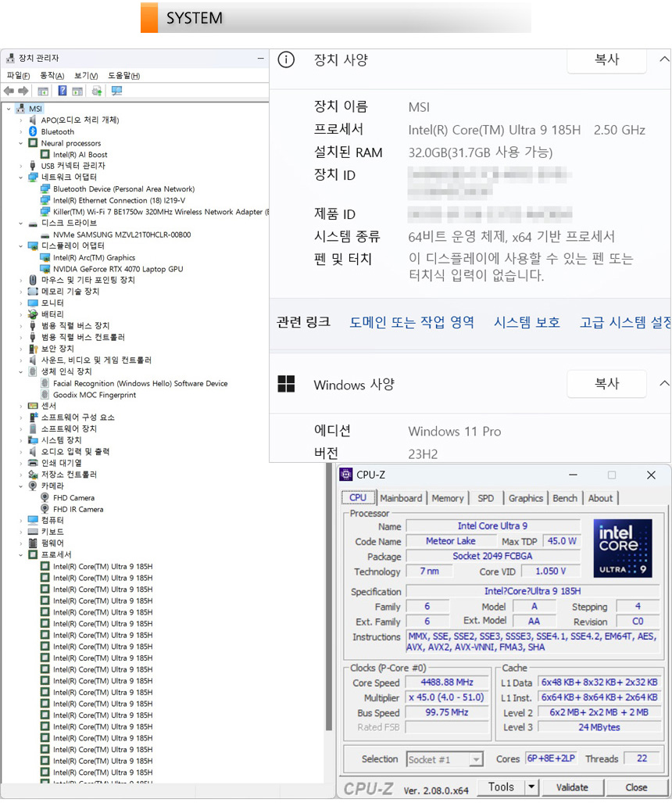Click the Validate button in CPU-Z
Screen dimensions: 672x803
(572, 787)
